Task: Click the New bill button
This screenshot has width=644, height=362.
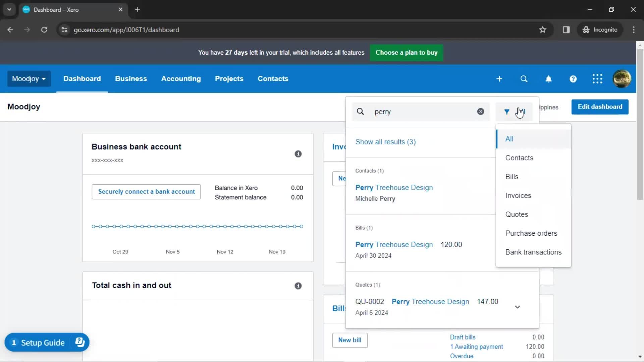Action: click(350, 340)
